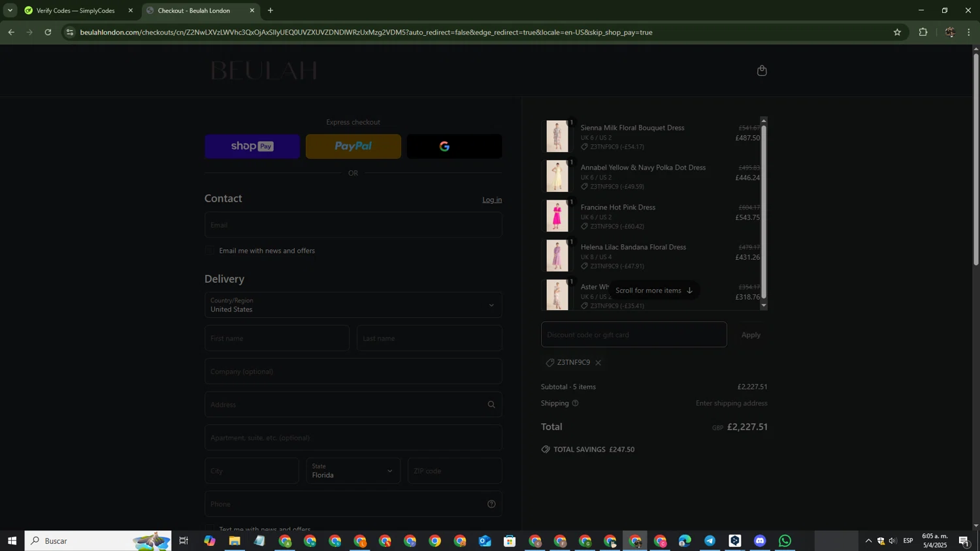Click the Apply discount button
Viewport: 980px width, 551px height.
pyautogui.click(x=751, y=335)
